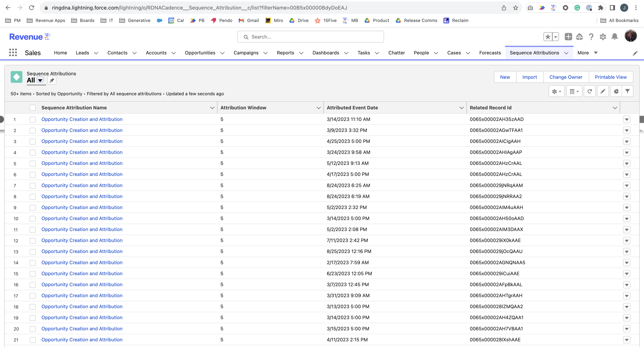Screen dimensions: 644x347
Task: Select the checkbox for row 3
Action: point(33,141)
